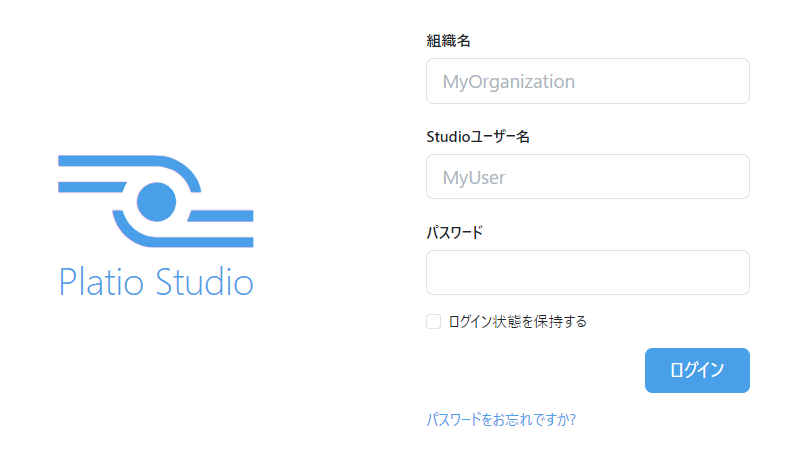Select the パスワード input field
The image size is (806, 455).
point(588,272)
